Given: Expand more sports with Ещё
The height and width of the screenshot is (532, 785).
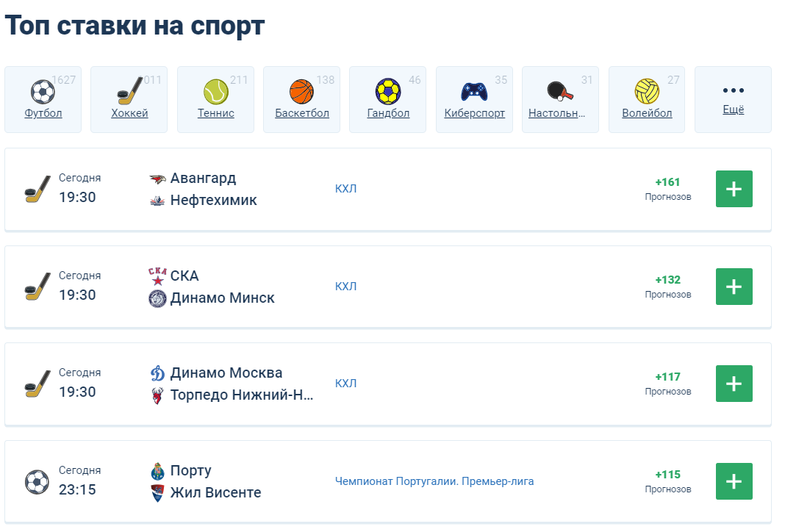Looking at the screenshot, I should point(734,100).
